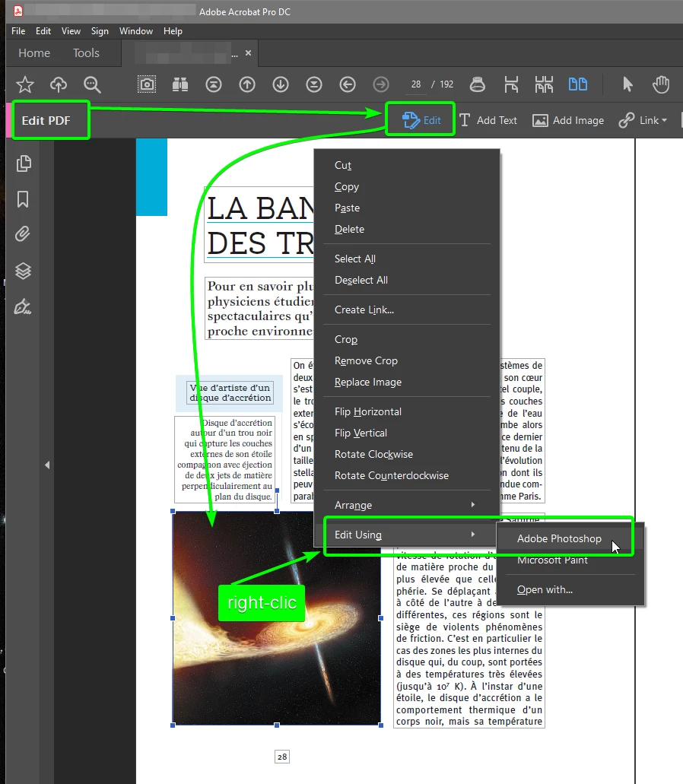Viewport: 683px width, 784px height.
Task: Click Add Image in edit toolbar
Action: click(x=568, y=120)
